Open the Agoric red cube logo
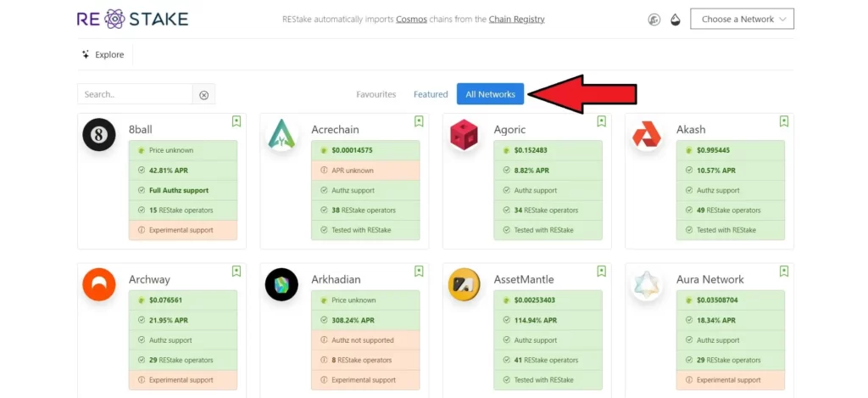The image size is (868, 398). (465, 135)
